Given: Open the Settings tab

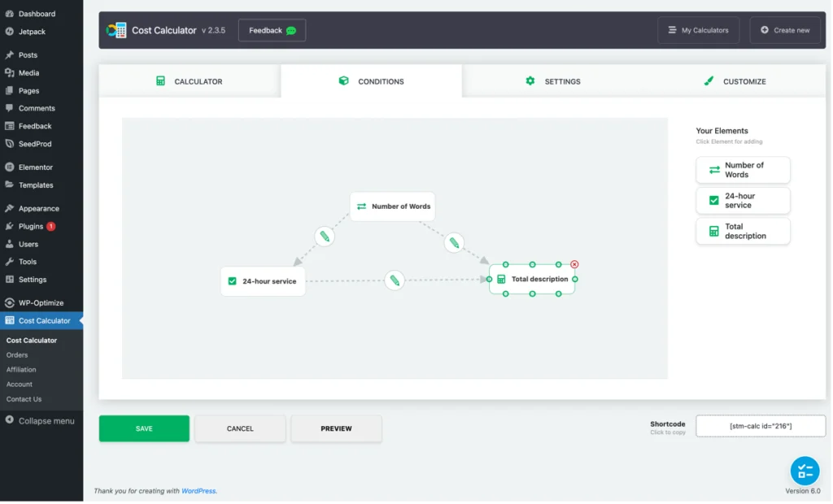Looking at the screenshot, I should pyautogui.click(x=553, y=81).
